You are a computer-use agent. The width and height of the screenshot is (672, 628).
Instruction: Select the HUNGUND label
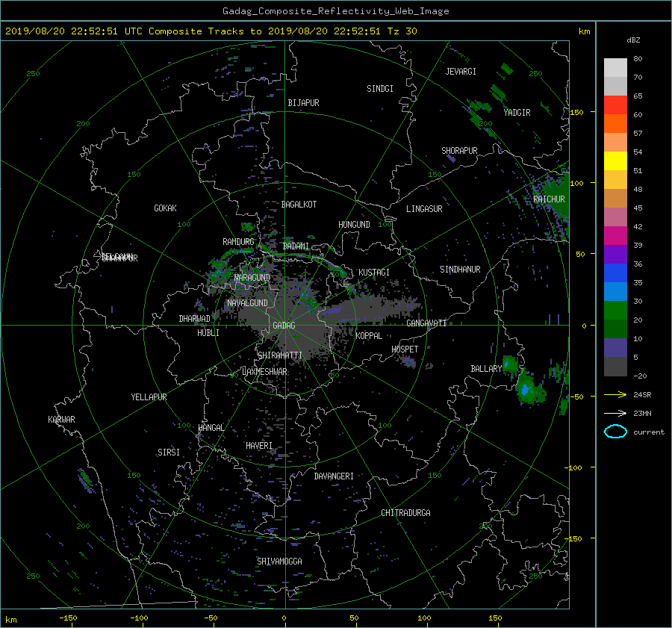point(354,225)
